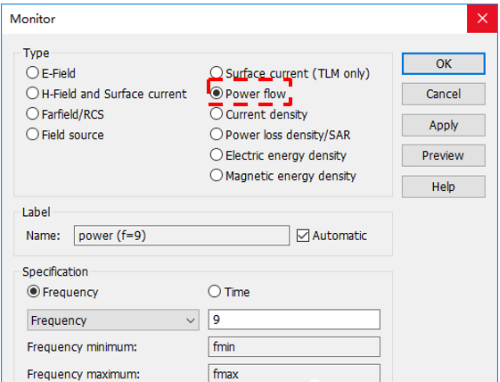
Task: Toggle the Automatic name checkbox
Action: point(303,236)
